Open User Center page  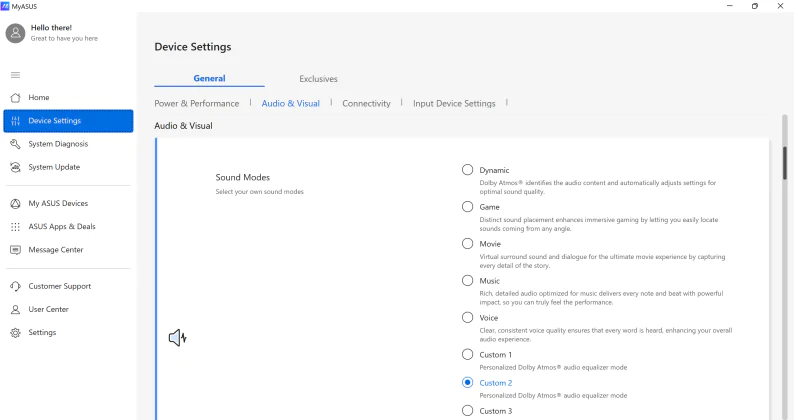[x=68, y=309]
